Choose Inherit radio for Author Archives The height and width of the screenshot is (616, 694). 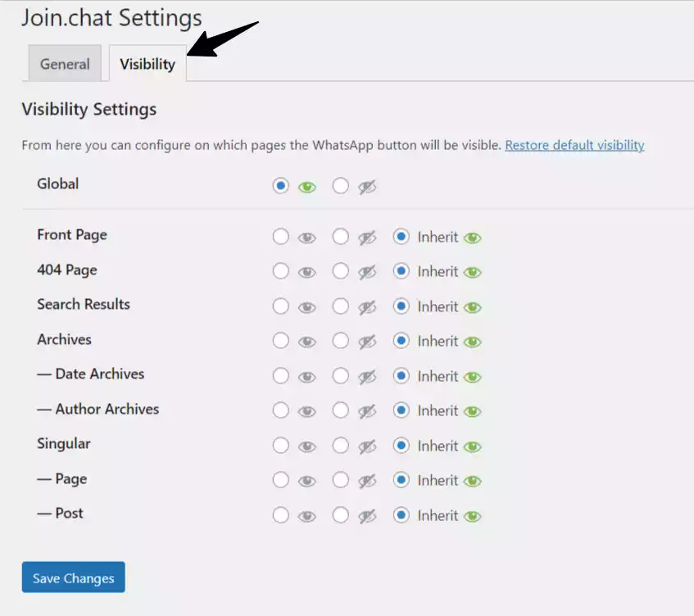[x=401, y=410]
